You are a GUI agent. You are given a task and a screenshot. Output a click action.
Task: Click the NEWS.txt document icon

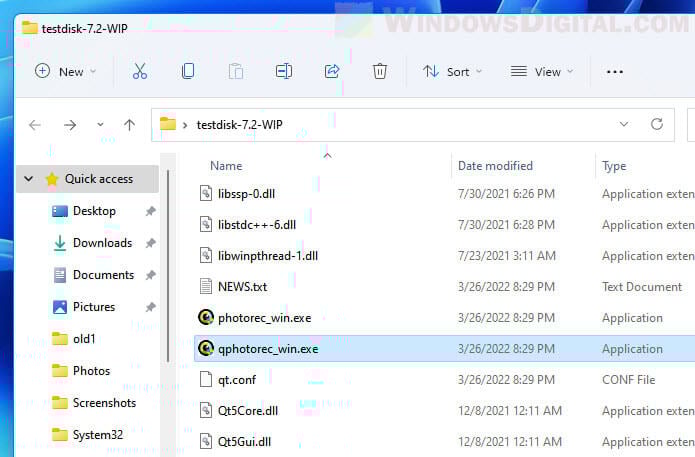pos(206,286)
